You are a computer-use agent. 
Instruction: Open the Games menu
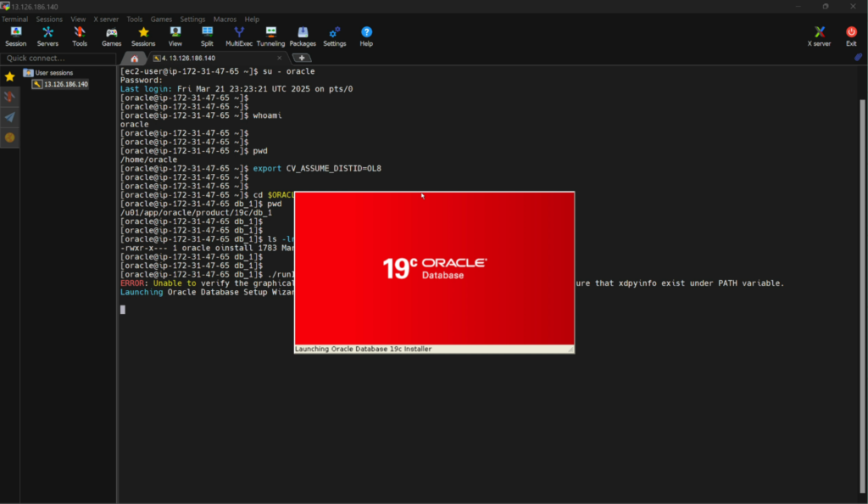161,20
